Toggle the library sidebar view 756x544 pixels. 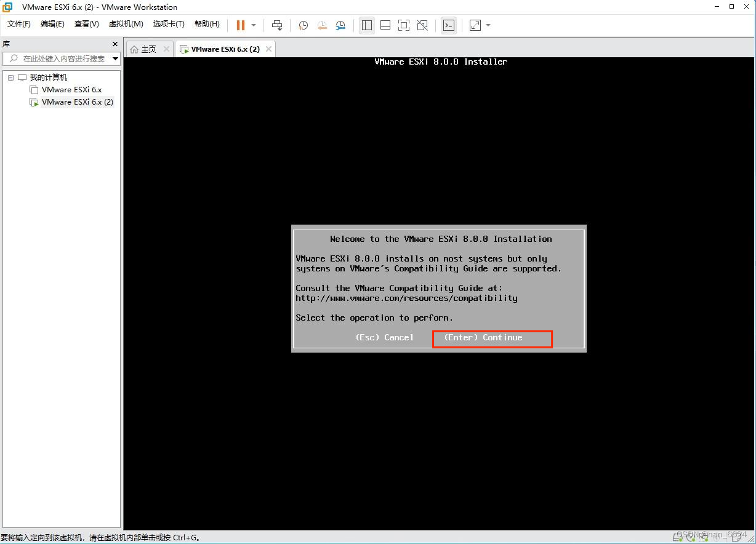(367, 25)
